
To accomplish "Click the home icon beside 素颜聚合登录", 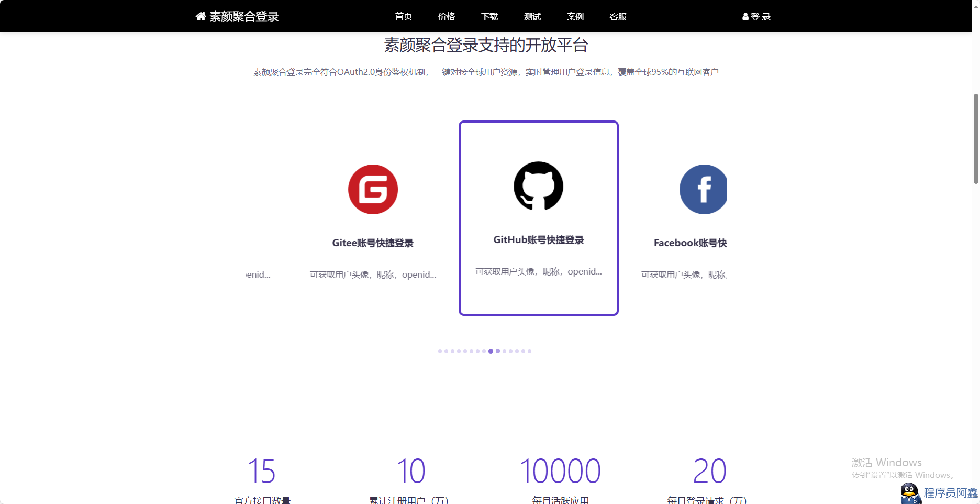I will tap(201, 16).
